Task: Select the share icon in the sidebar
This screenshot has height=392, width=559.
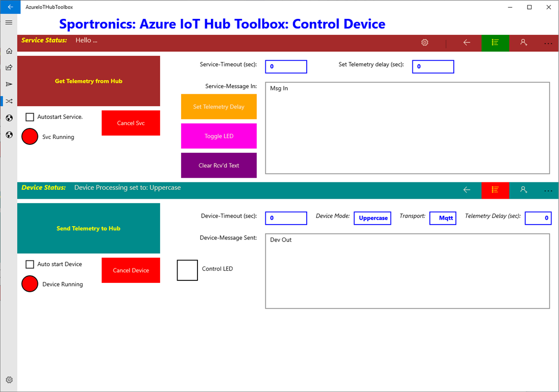Action: [9, 67]
